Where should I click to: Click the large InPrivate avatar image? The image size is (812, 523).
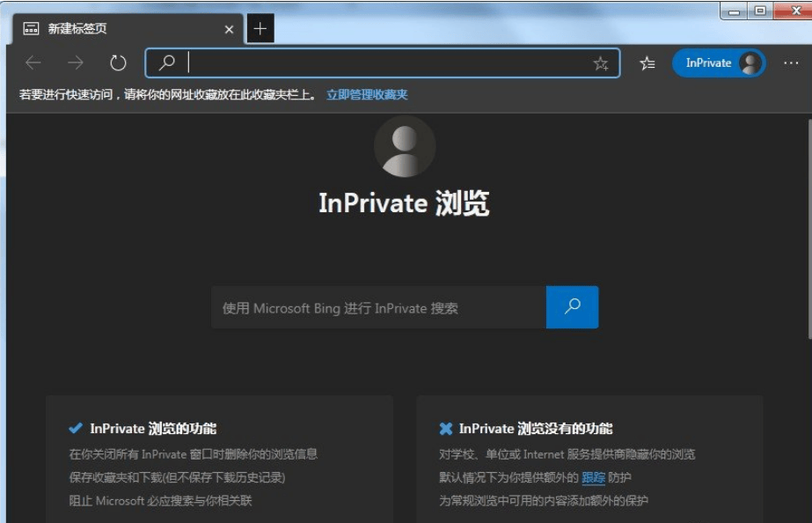tap(405, 147)
